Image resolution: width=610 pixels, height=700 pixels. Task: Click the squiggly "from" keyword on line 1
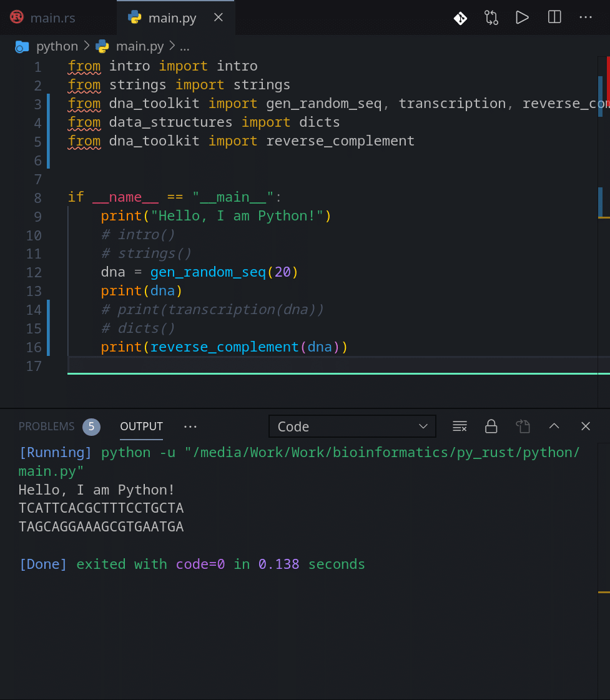click(84, 66)
